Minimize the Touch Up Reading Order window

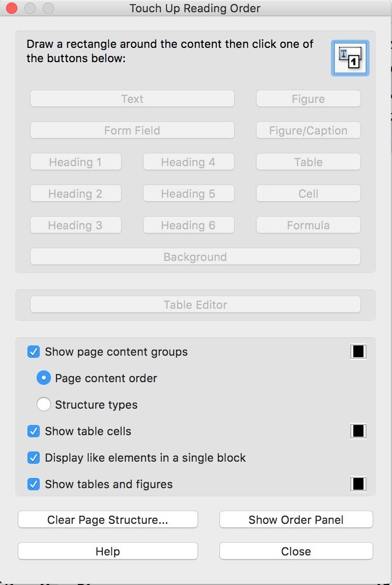[x=30, y=8]
